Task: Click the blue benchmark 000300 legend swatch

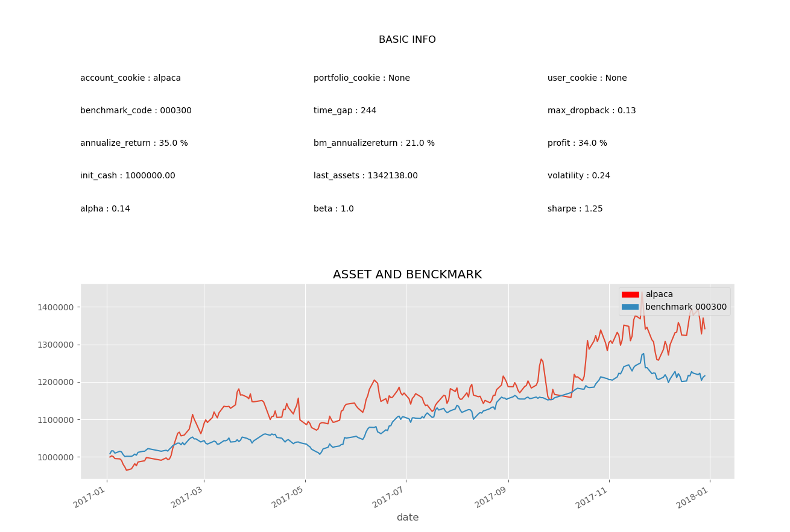Action: tap(630, 307)
